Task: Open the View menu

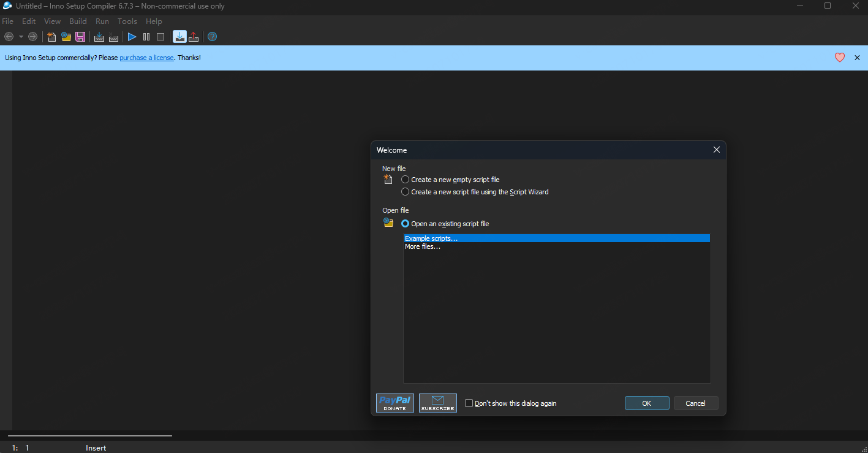Action: coord(53,21)
